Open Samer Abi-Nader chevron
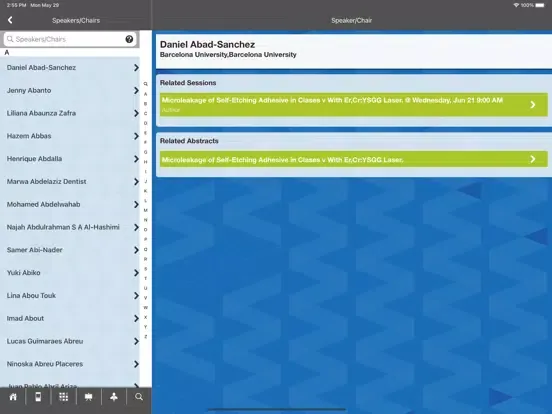This screenshot has width=552, height=414. (x=136, y=250)
